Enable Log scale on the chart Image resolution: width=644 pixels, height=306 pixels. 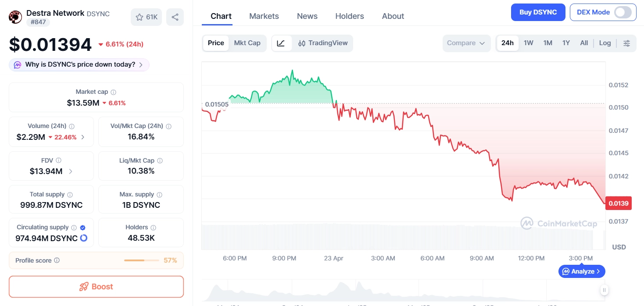tap(605, 43)
